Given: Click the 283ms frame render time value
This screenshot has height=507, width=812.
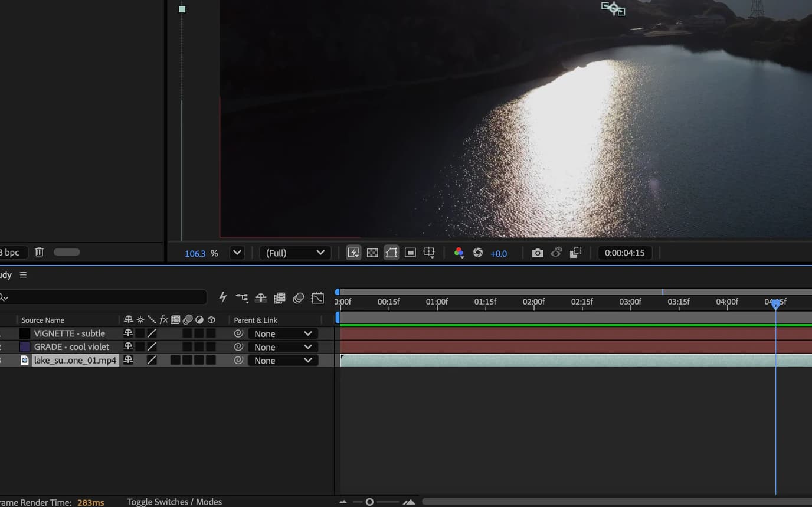Looking at the screenshot, I should pyautogui.click(x=90, y=502).
